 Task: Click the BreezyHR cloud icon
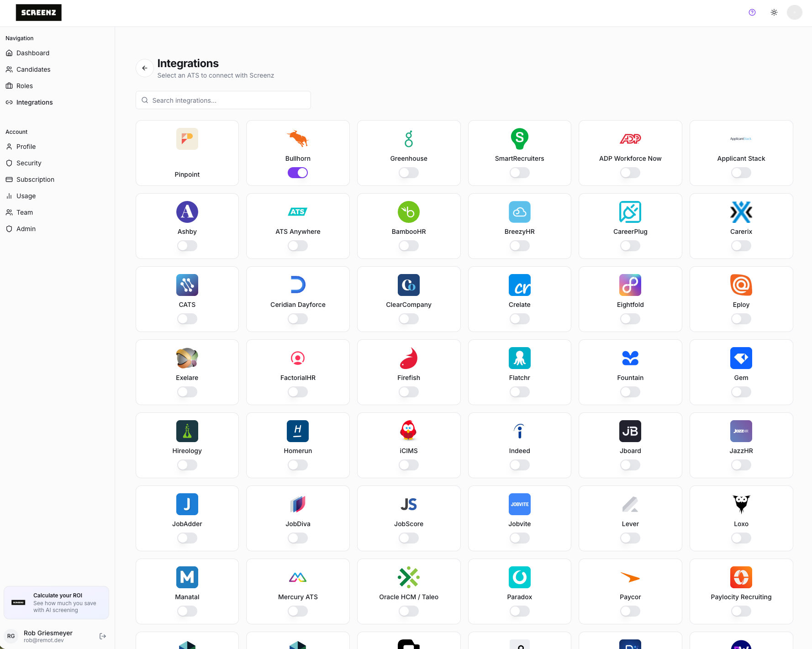click(x=520, y=212)
